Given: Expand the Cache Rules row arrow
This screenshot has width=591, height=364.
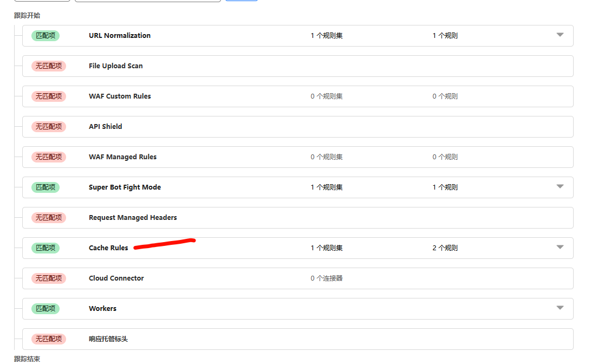Looking at the screenshot, I should (560, 247).
